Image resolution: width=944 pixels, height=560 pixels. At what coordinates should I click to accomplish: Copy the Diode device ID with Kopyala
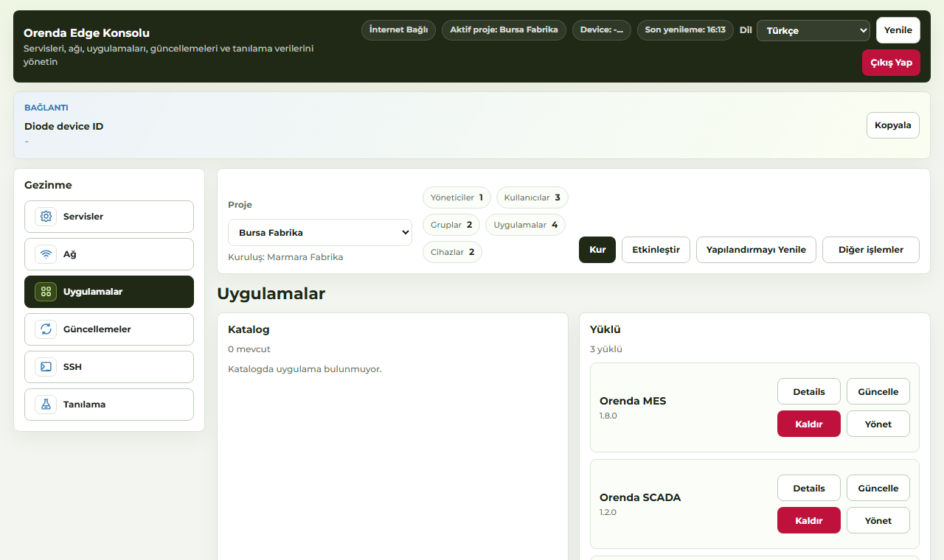tap(893, 125)
